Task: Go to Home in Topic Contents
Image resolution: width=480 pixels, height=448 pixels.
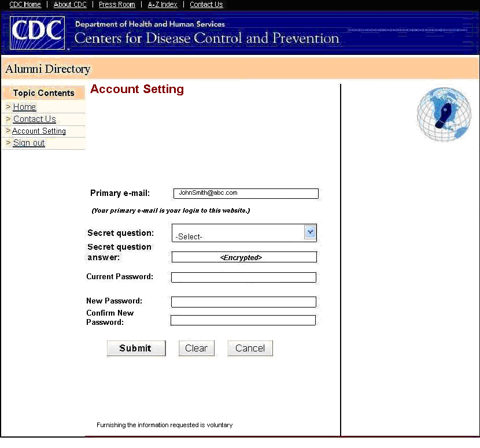Action: (24, 107)
